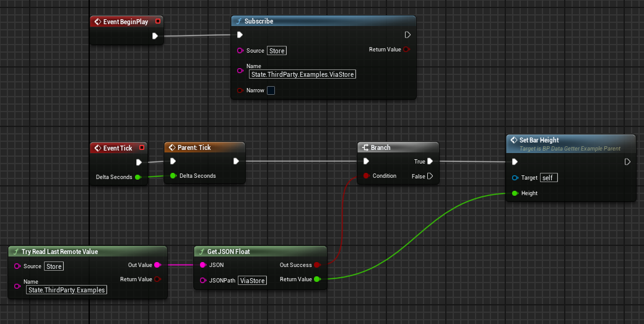Click the Branch node's True output pin

point(430,161)
